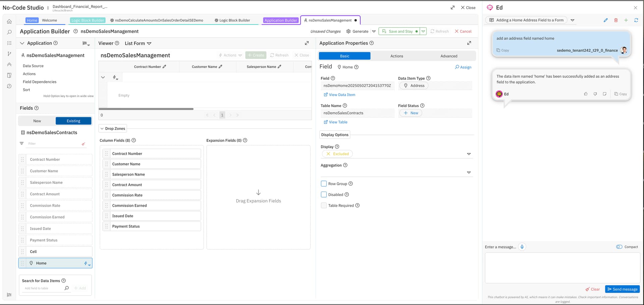This screenshot has width=644, height=305.
Task: Open help icon next to Application Builder title
Action: pos(75,31)
